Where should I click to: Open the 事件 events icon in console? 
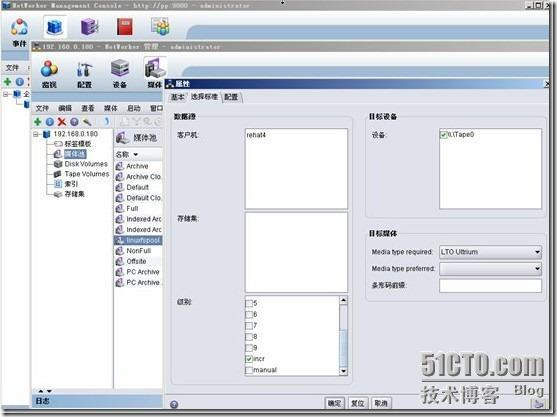point(19,32)
